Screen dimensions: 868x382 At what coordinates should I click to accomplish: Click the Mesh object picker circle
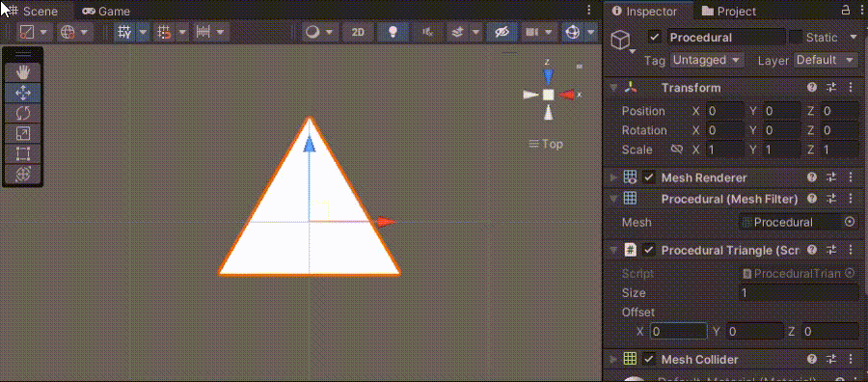pyautogui.click(x=851, y=222)
